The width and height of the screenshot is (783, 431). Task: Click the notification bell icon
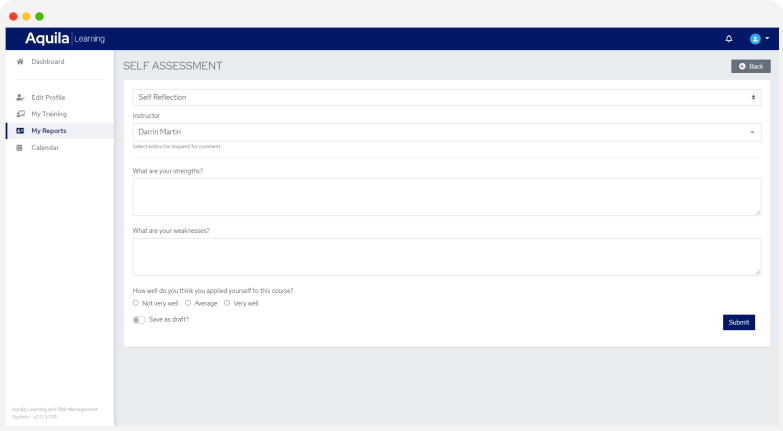[729, 39]
